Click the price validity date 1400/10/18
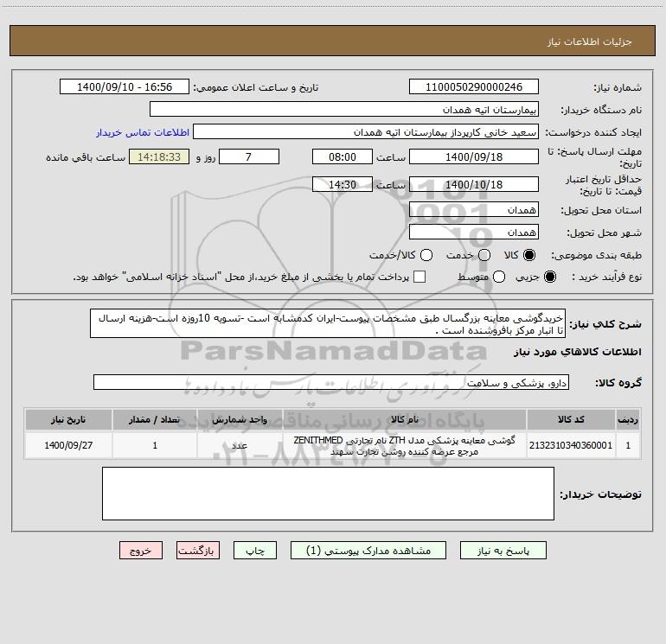 [x=474, y=184]
